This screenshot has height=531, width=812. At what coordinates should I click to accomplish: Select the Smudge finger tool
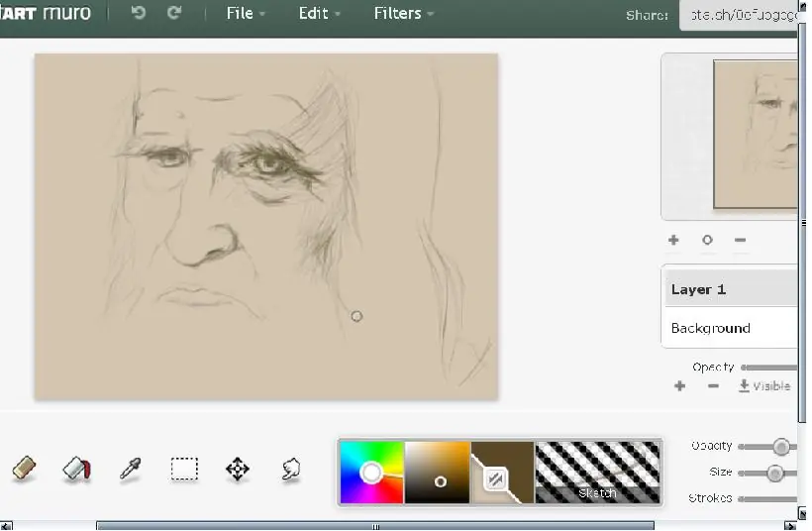tap(291, 469)
